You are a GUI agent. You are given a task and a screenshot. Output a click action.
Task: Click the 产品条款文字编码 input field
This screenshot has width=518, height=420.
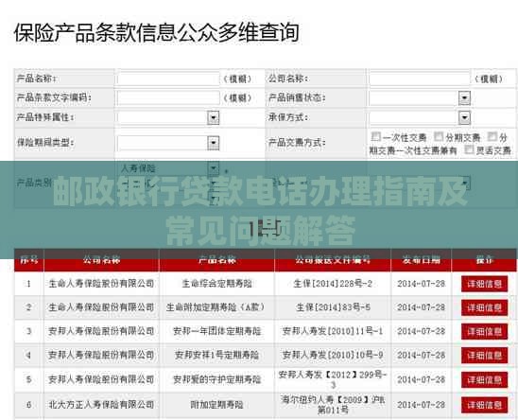click(x=168, y=98)
